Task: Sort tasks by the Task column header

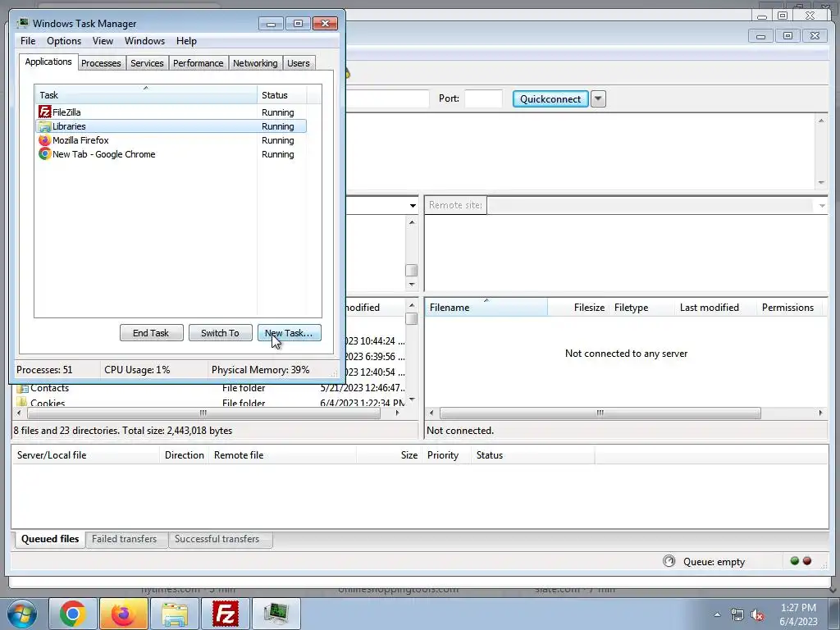Action: pyautogui.click(x=146, y=95)
